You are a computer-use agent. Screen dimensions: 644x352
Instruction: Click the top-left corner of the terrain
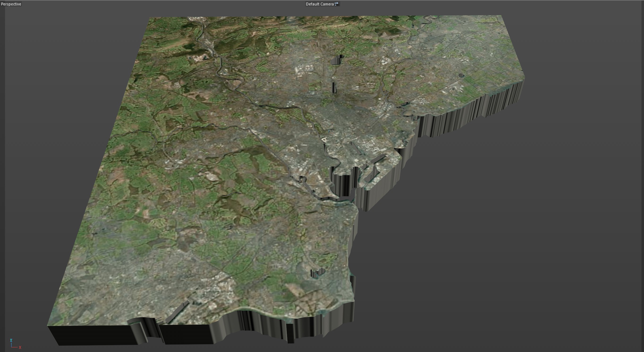pos(150,17)
